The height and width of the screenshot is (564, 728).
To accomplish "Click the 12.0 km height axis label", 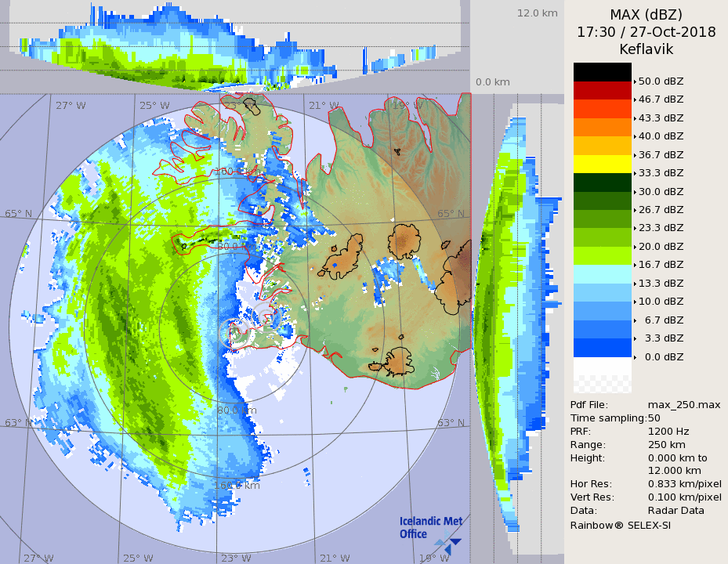I will (537, 13).
